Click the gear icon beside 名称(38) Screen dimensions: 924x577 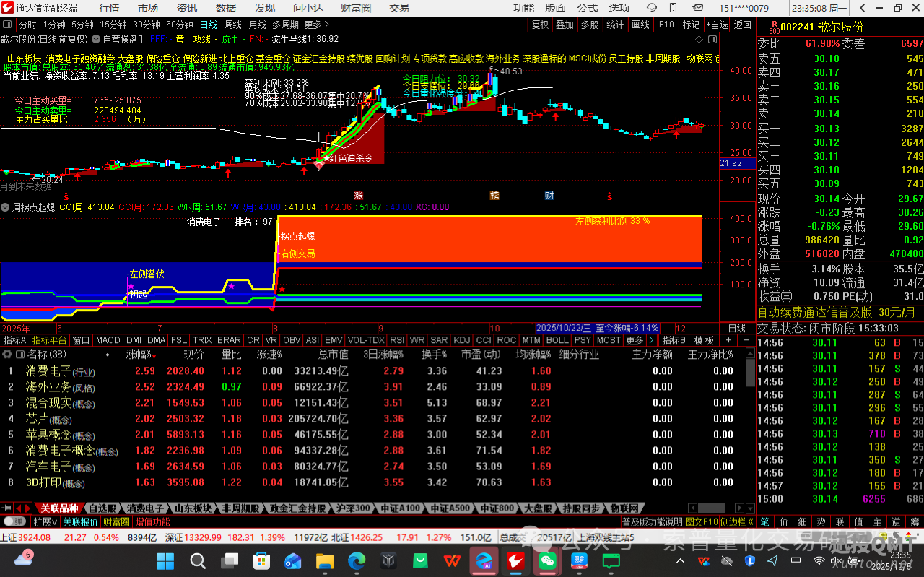coord(8,355)
